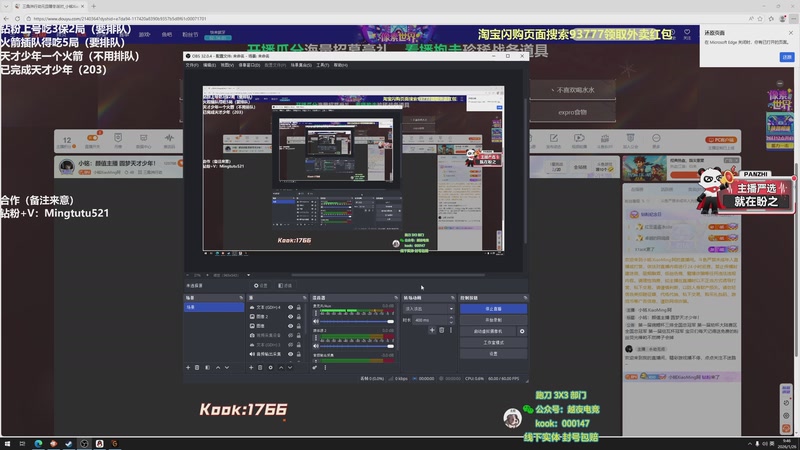Decrease the transition duration with the down stepper
The width and height of the screenshot is (800, 450).
[x=451, y=322]
